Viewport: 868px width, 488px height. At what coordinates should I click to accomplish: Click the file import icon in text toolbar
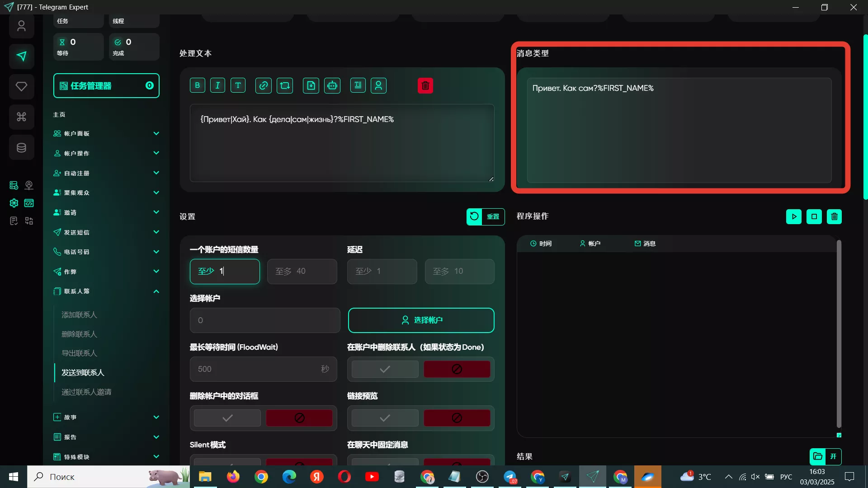[x=311, y=85]
